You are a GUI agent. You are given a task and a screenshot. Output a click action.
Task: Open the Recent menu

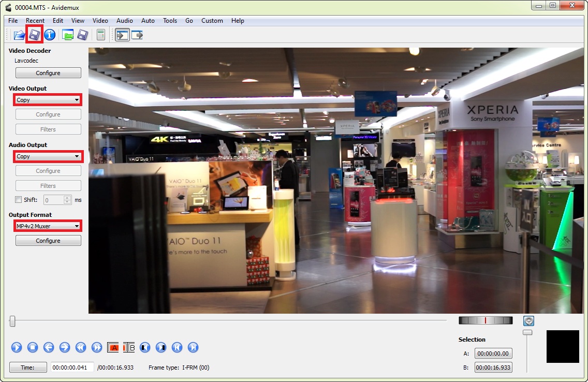point(35,21)
